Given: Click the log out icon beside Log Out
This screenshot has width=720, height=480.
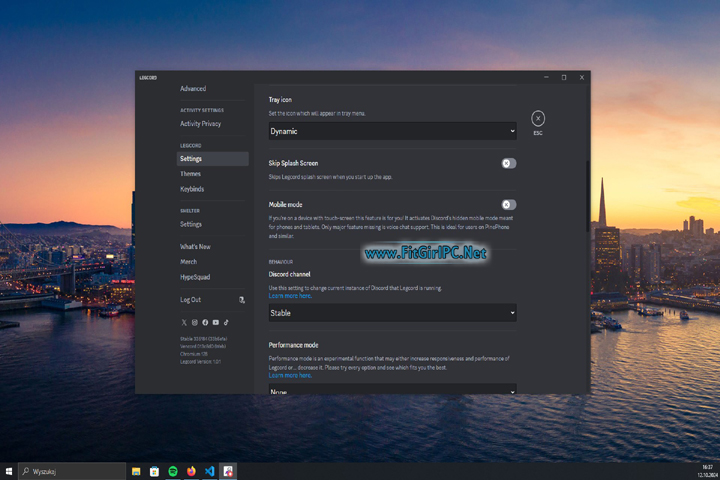Looking at the screenshot, I should click(242, 299).
